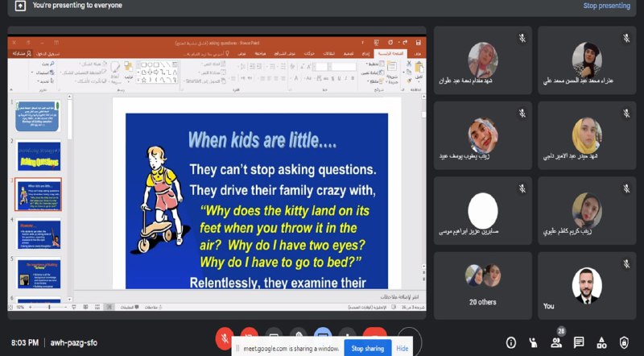Adjust the PowerPoint zoom slider
The height and width of the screenshot is (356, 644).
point(49,307)
